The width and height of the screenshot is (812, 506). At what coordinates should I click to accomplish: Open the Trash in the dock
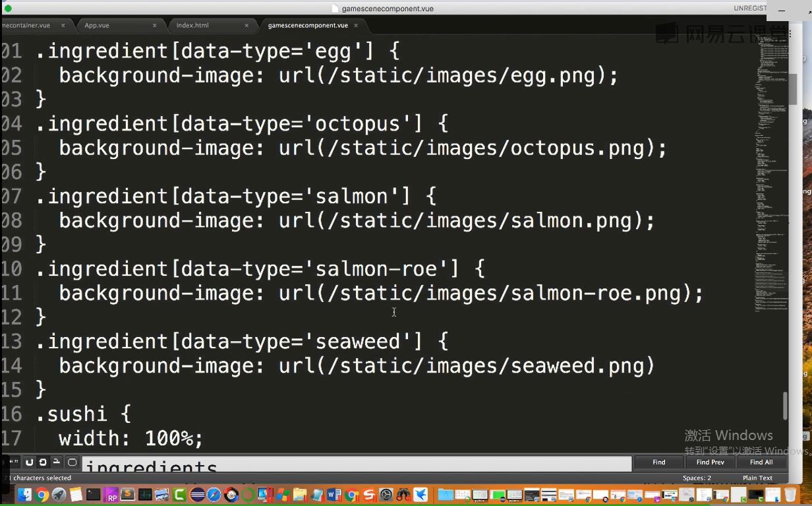790,495
